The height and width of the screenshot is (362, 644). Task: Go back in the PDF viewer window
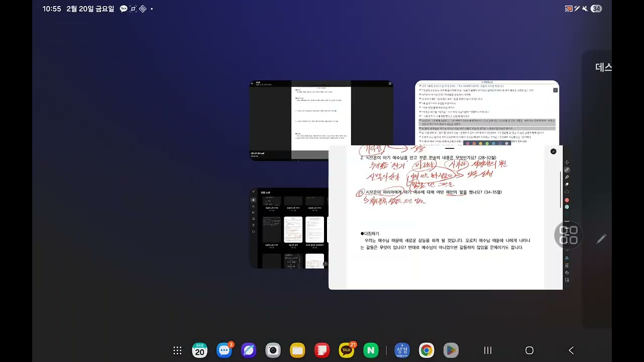click(x=253, y=83)
